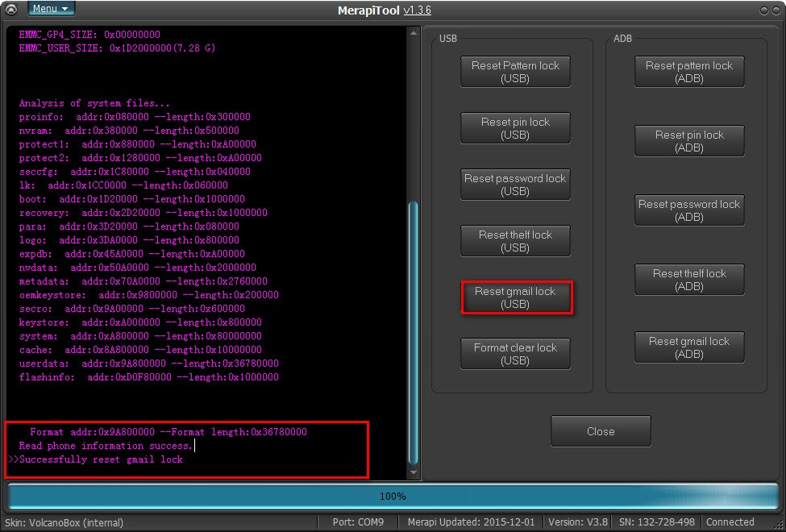The height and width of the screenshot is (532, 786).
Task: Click Reset password lock (ADB) button
Action: 689,210
